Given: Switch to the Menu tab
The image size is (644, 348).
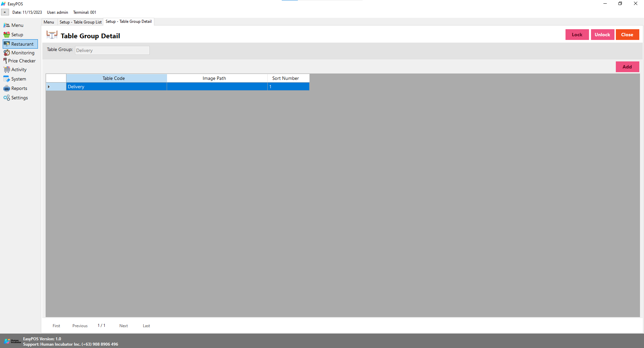Looking at the screenshot, I should (x=49, y=22).
